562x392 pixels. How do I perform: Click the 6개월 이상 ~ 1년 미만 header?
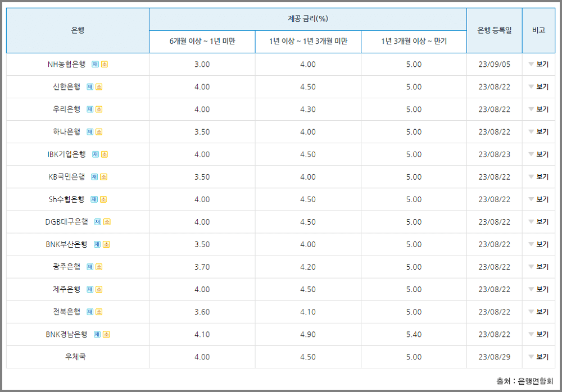coord(202,42)
